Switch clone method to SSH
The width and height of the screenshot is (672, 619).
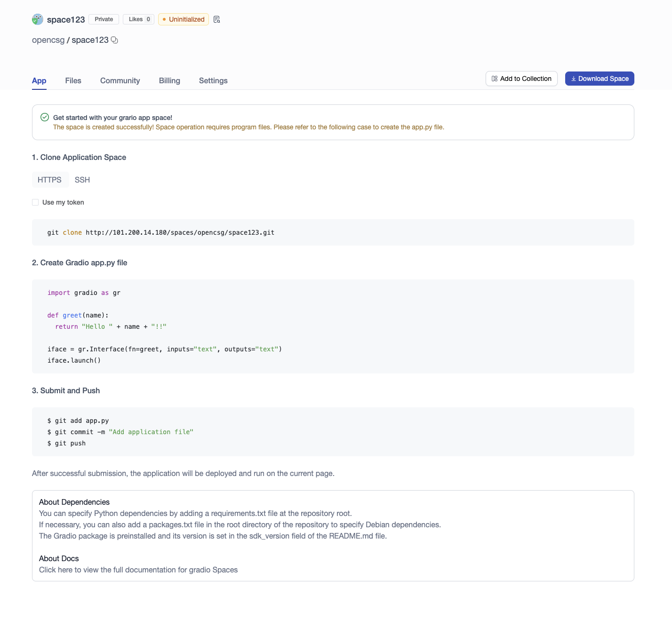[x=82, y=180]
